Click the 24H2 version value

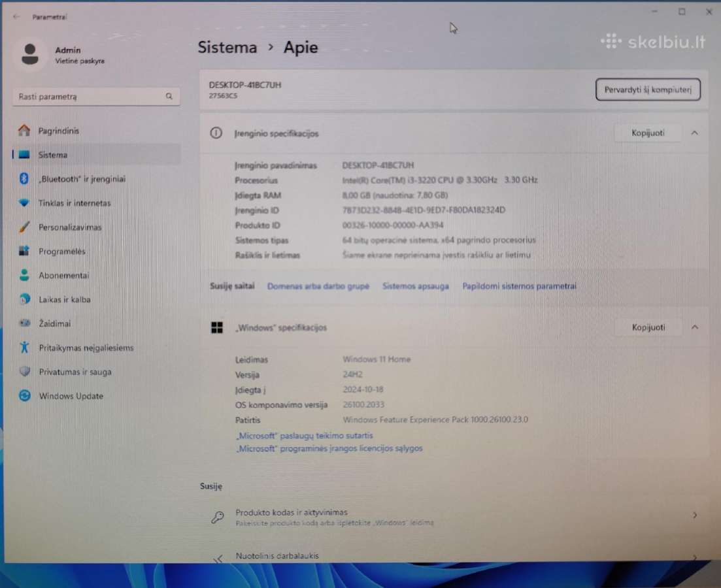353,374
